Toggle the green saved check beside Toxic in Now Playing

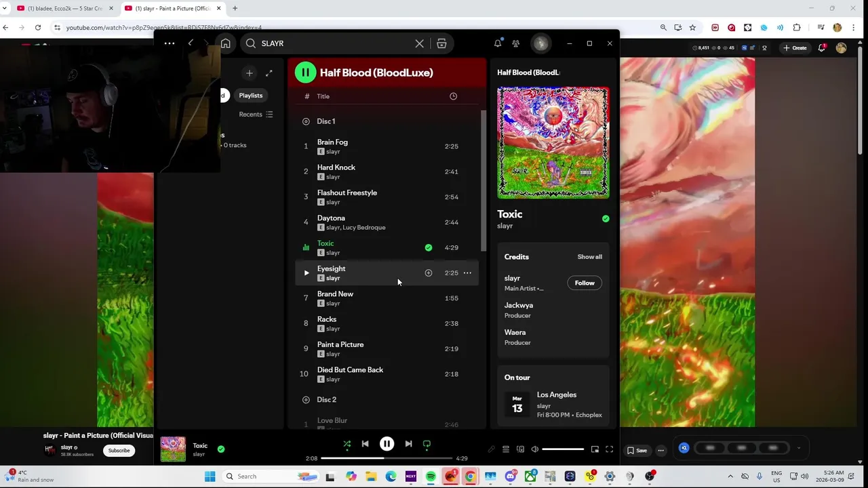click(606, 218)
